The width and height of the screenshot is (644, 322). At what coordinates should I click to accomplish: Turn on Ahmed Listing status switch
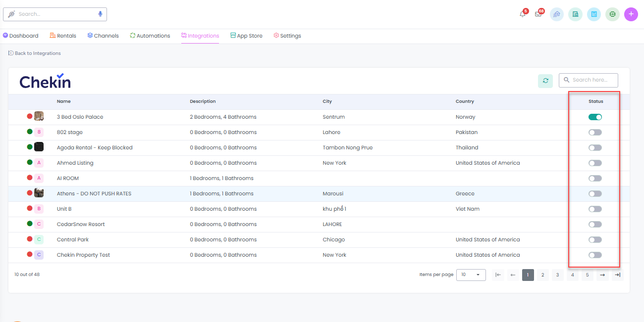click(x=595, y=163)
